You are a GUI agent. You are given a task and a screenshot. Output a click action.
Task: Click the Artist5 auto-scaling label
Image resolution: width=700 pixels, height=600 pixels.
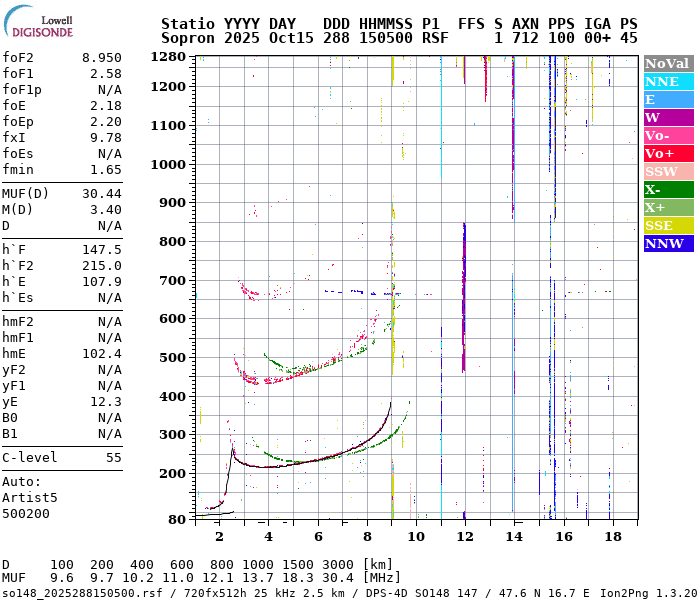point(30,497)
